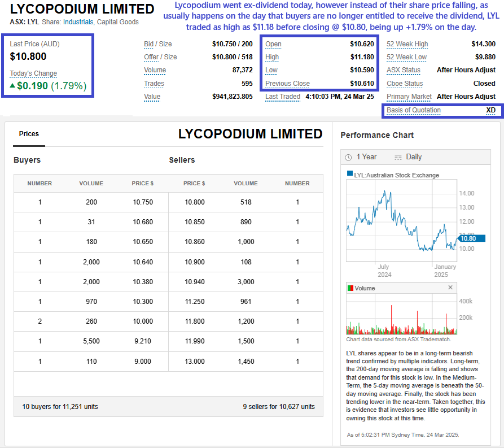Click the clock icon beside 1 Year
The width and height of the screenshot is (504, 448).
coord(348,158)
